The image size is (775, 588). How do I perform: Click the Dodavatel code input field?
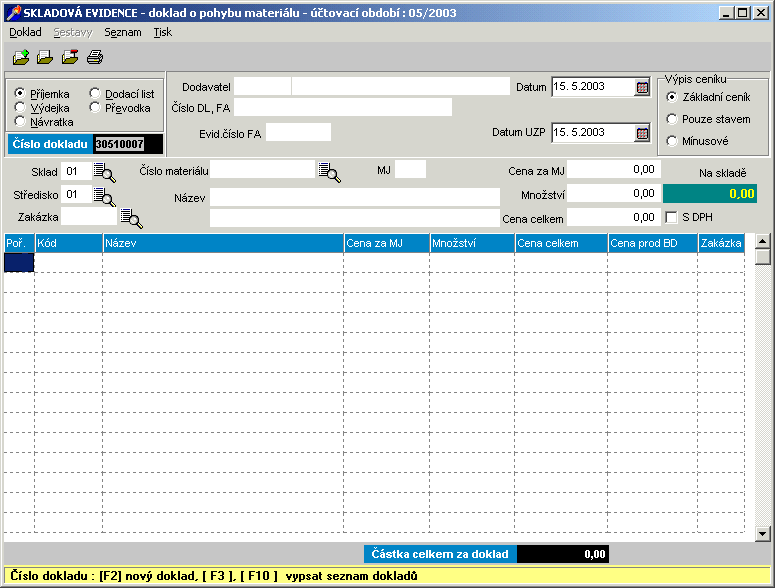262,86
